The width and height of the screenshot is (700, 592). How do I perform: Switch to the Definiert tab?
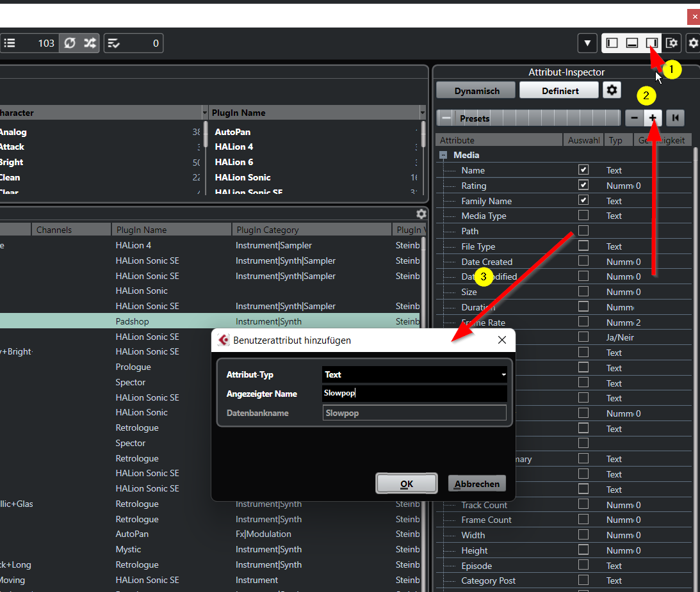(559, 91)
